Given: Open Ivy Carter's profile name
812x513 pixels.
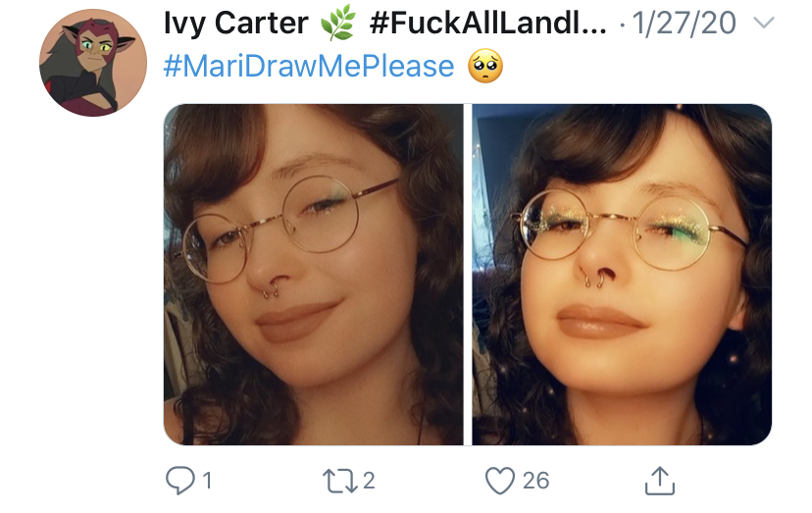Looking at the screenshot, I should [236, 24].
